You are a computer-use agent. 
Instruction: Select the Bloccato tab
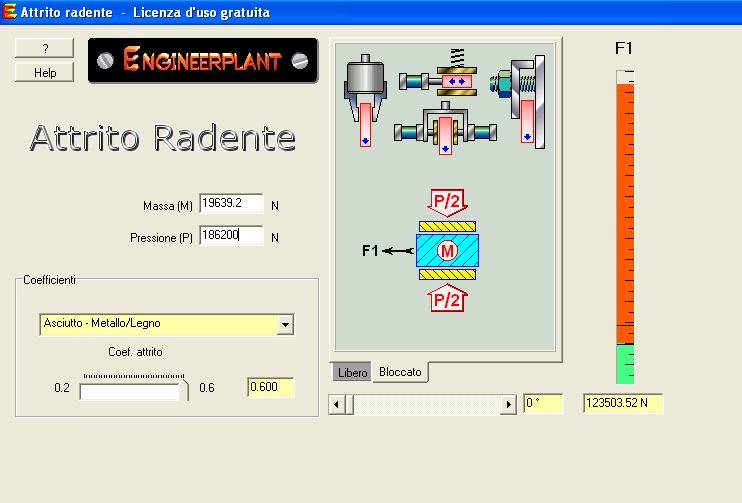tap(400, 372)
